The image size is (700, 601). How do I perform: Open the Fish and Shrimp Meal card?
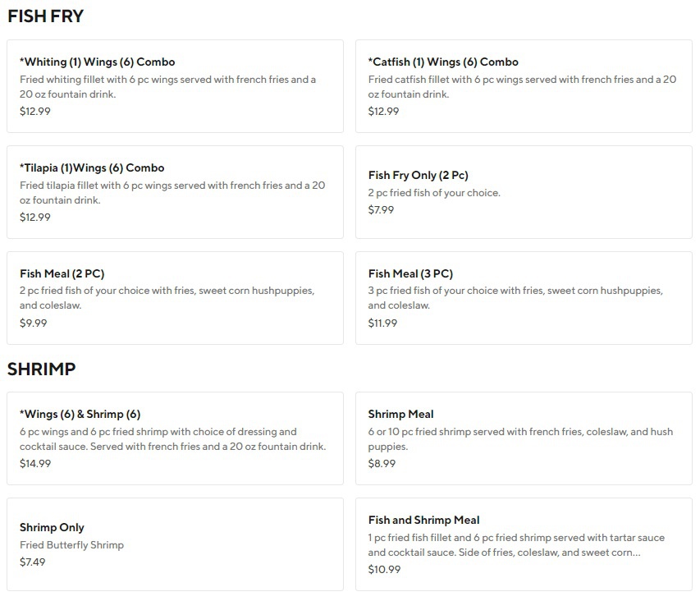tap(423, 521)
